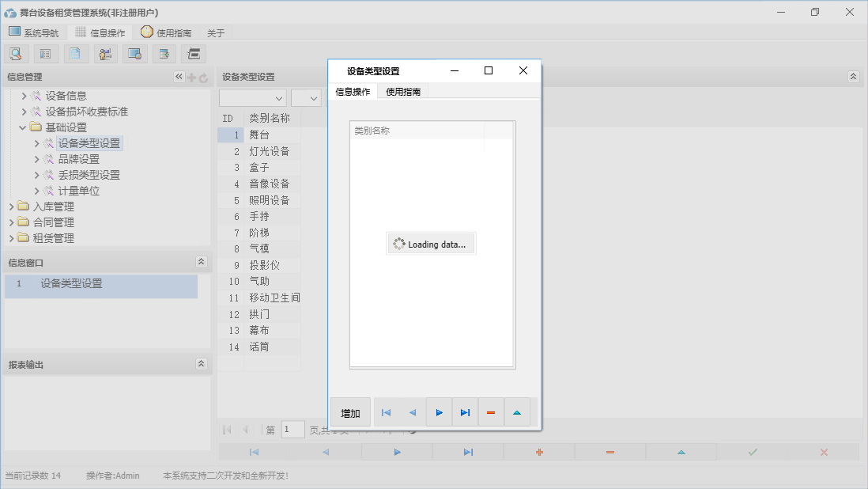
Task: Select the search/preview toolbar icon
Action: pos(16,53)
